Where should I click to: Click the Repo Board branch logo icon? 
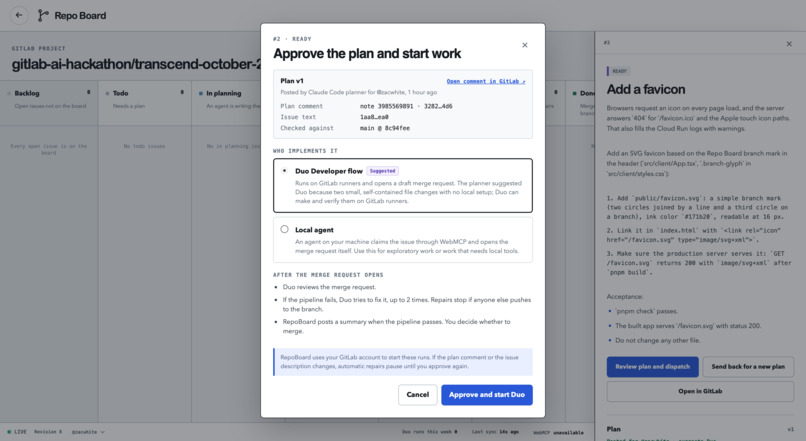43,15
